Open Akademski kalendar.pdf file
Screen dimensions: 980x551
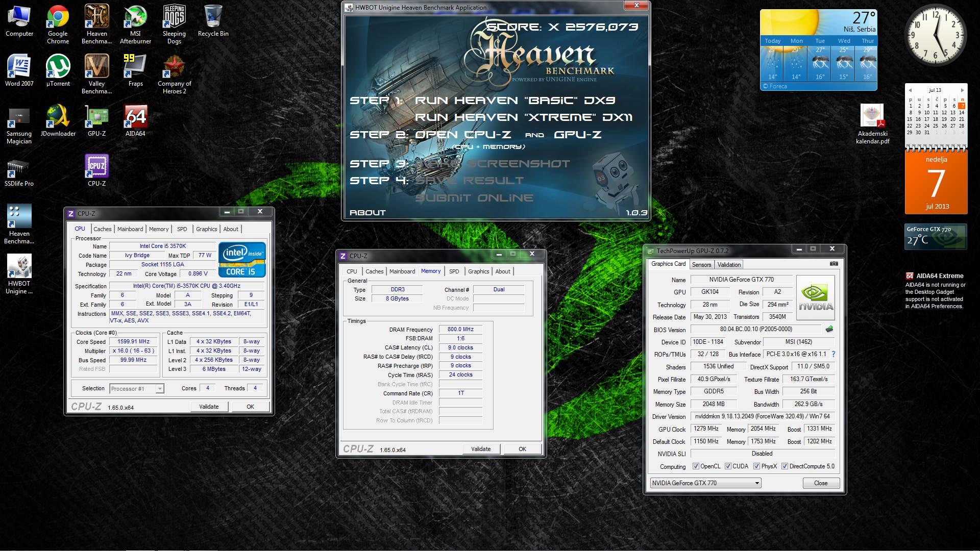(872, 124)
